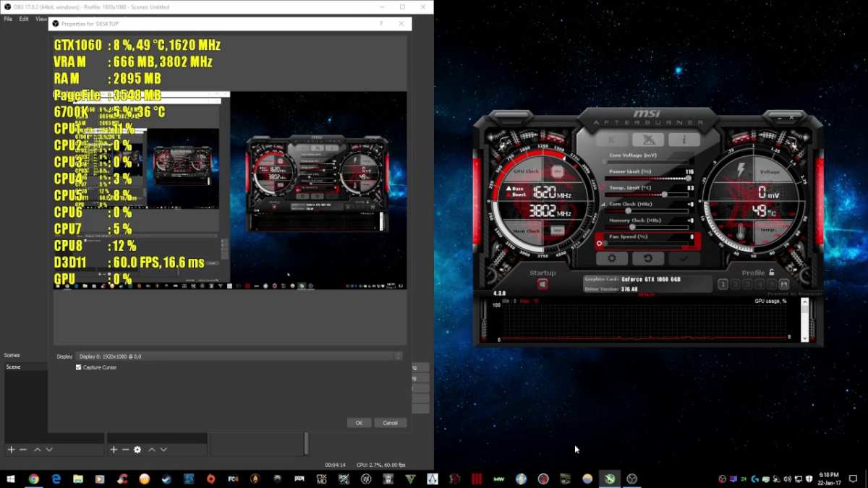Open the Windows Start menu
The width and height of the screenshot is (868, 488).
(x=11, y=479)
